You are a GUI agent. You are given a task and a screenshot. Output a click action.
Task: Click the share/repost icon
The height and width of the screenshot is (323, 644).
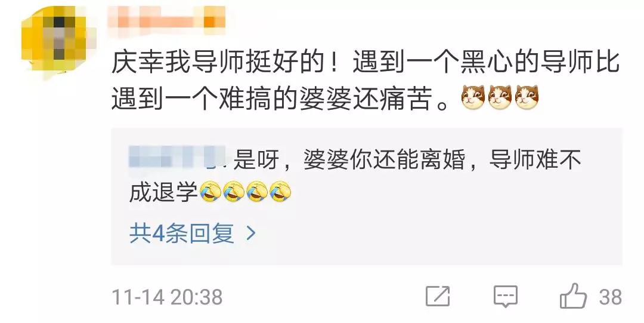point(438,296)
